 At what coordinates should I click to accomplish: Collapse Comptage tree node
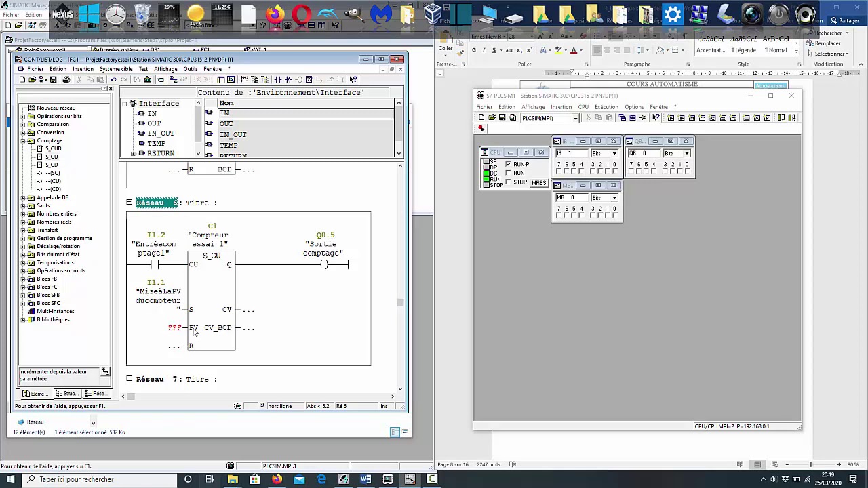pyautogui.click(x=23, y=140)
